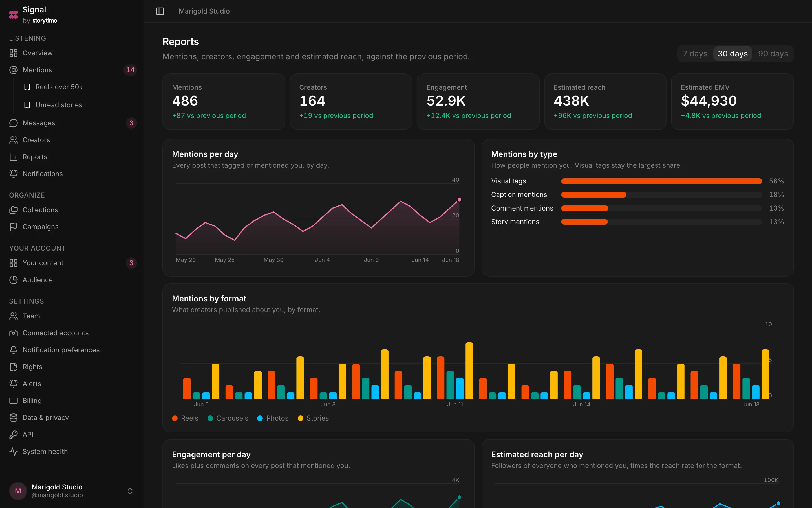Screen dimensions: 812x508
Task: Open the Unread stories saved view
Action: 79,105
